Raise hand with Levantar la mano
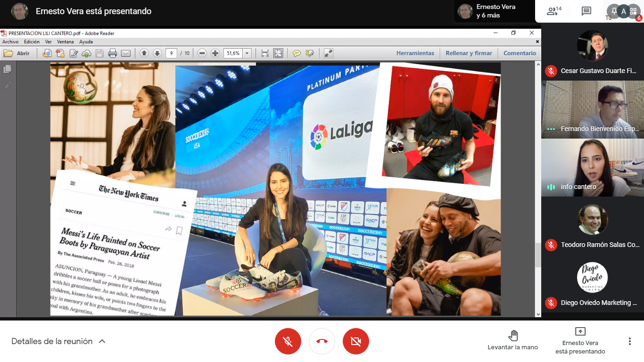 tap(513, 340)
